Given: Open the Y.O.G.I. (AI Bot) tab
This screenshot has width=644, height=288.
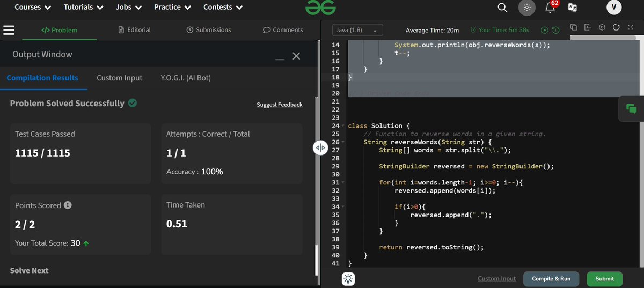Looking at the screenshot, I should [x=186, y=78].
